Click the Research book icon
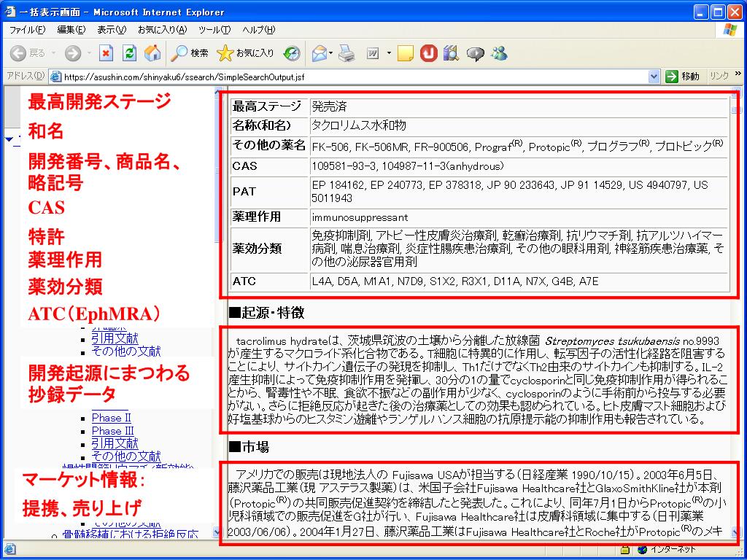 point(451,53)
